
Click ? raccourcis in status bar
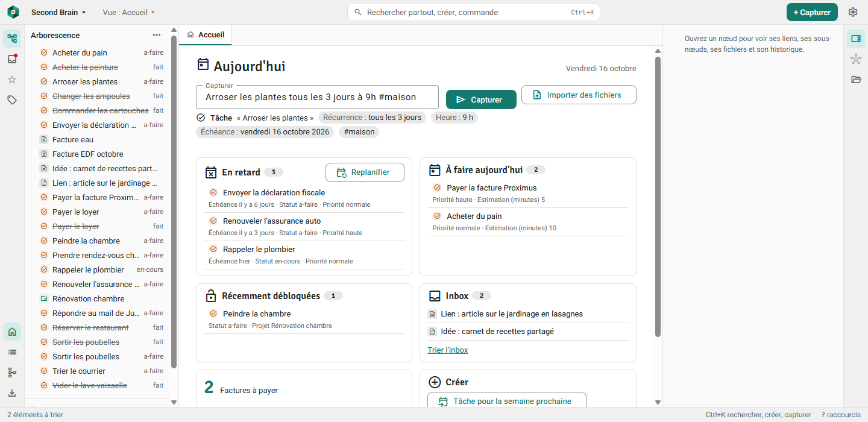841,415
